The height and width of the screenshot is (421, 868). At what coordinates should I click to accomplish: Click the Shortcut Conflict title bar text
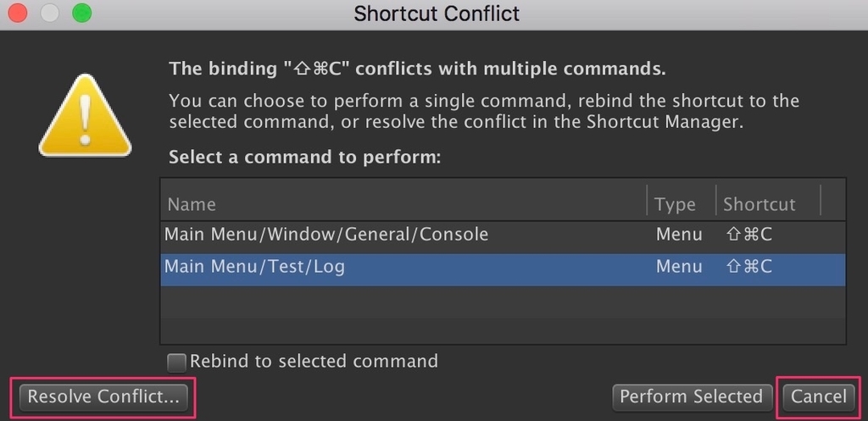point(437,14)
